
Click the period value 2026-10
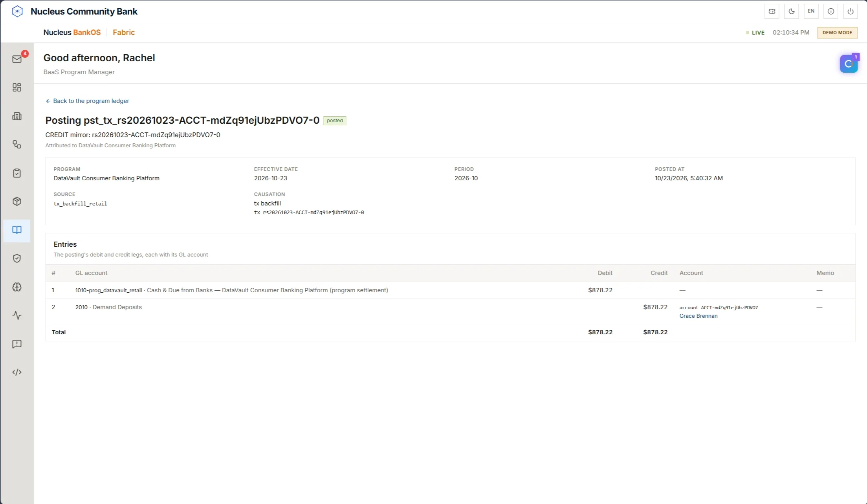(466, 178)
